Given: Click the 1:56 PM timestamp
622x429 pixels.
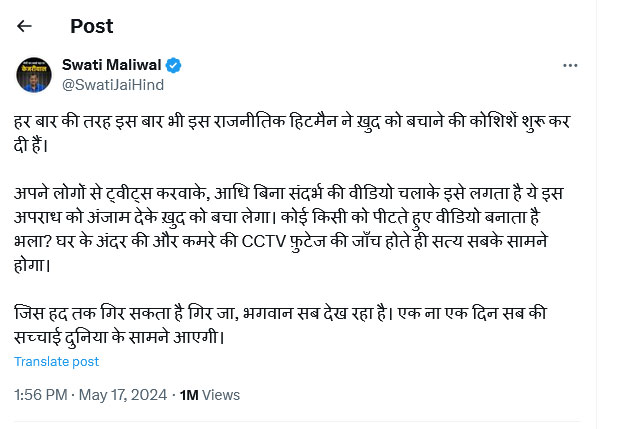Looking at the screenshot, I should [41, 395].
